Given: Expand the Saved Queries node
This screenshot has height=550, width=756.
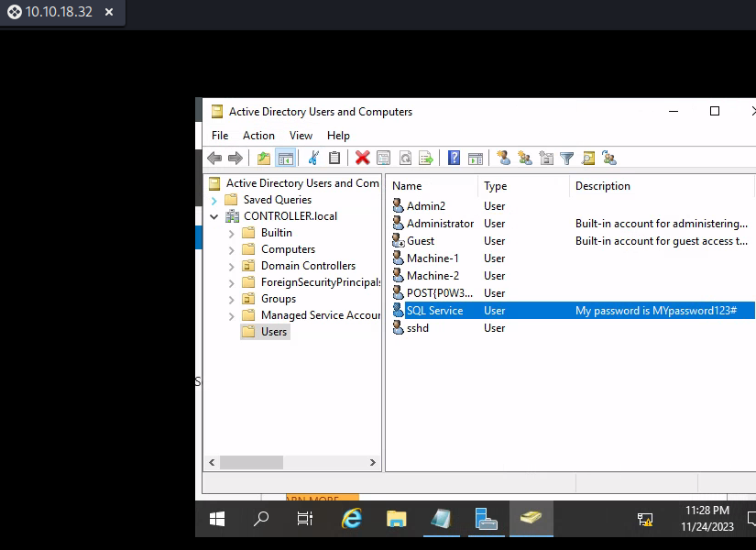Looking at the screenshot, I should pos(214,200).
